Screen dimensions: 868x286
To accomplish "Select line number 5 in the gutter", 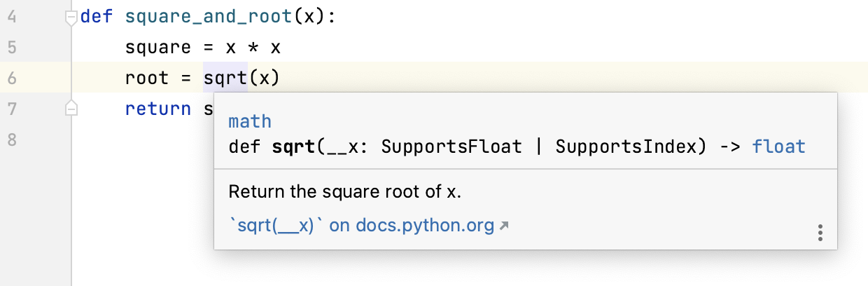I will click(12, 47).
